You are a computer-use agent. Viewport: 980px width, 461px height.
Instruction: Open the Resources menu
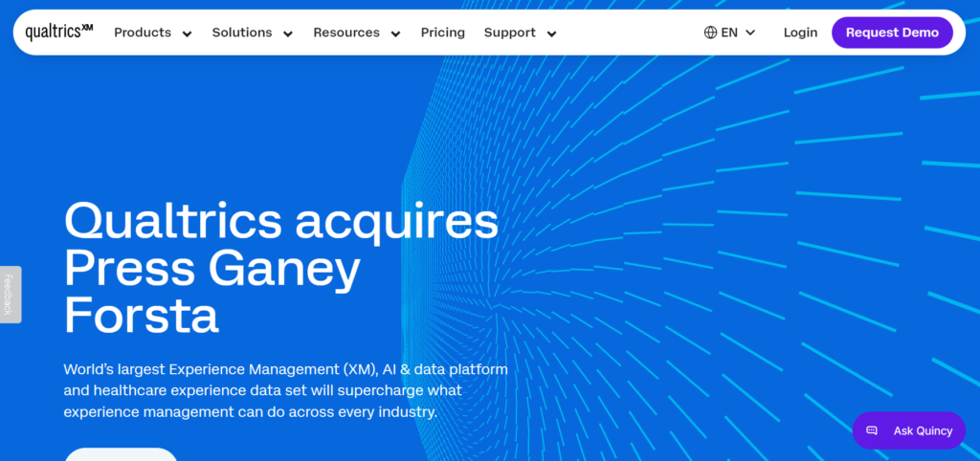coord(346,33)
